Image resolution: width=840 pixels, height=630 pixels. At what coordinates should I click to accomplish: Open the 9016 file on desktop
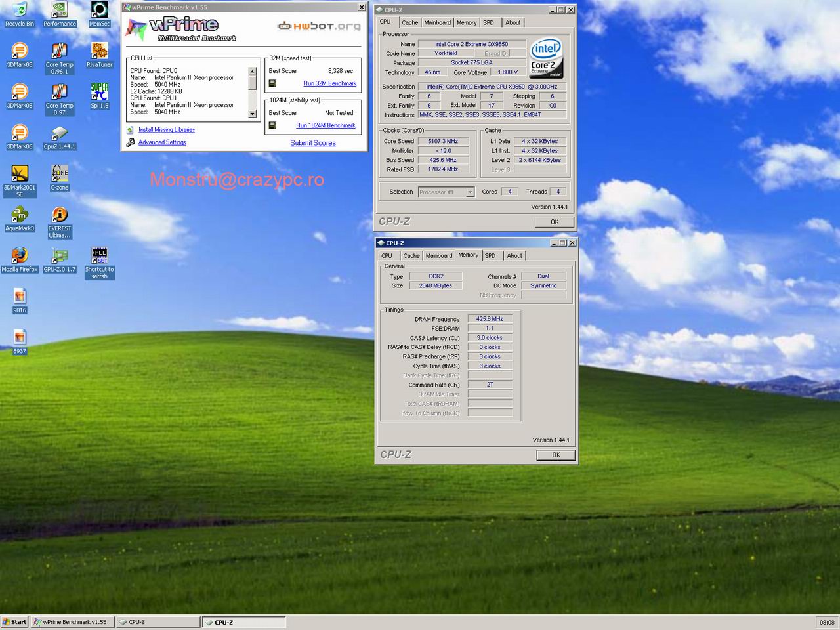(20, 301)
